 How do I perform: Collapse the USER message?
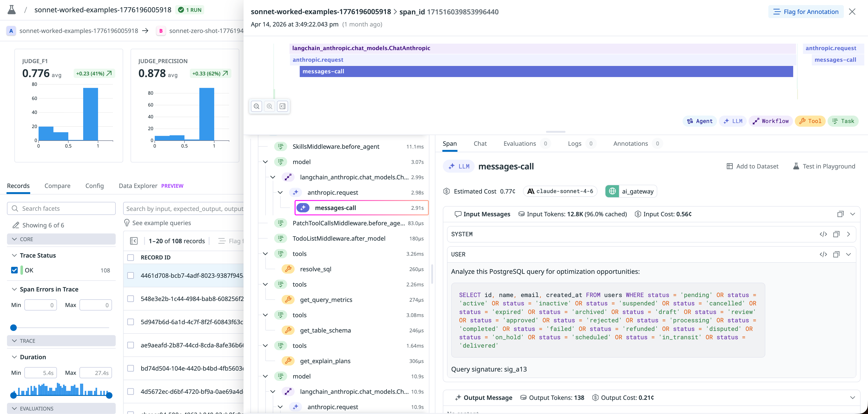click(849, 255)
